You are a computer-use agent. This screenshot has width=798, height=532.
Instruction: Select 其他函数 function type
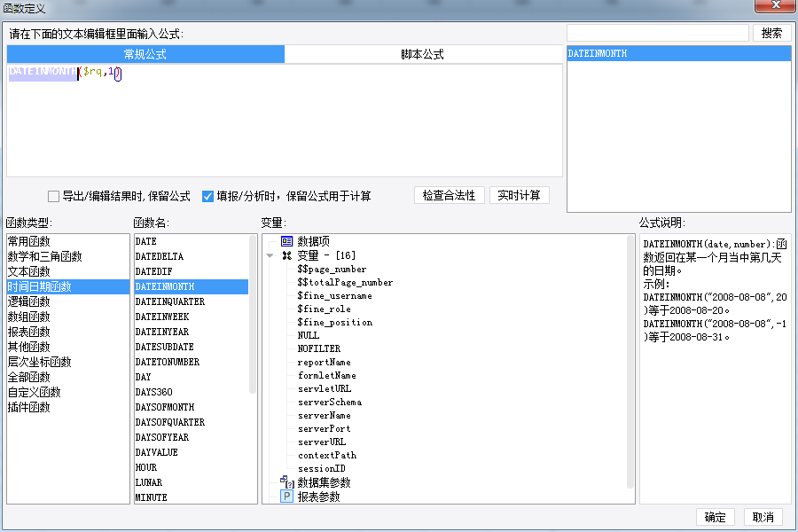click(x=68, y=347)
